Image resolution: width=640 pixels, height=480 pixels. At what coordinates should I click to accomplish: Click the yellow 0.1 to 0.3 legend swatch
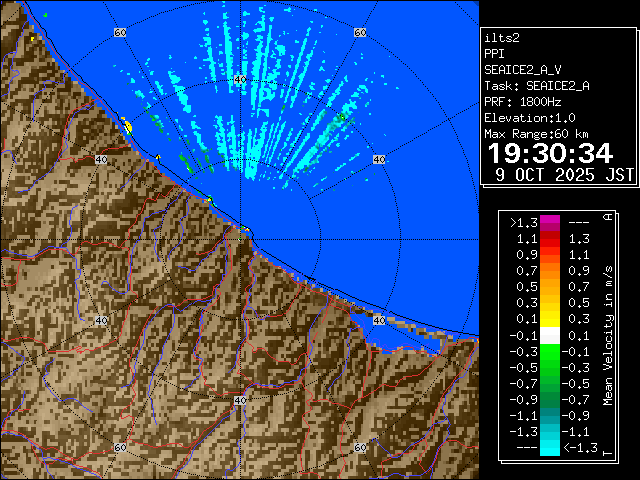(x=550, y=319)
